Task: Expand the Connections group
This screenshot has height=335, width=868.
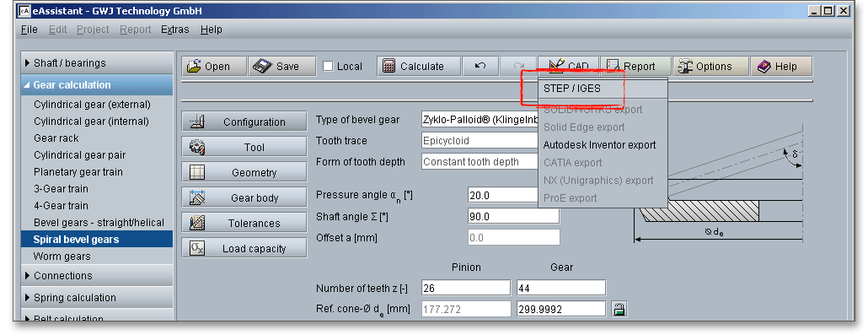Action: (96, 276)
